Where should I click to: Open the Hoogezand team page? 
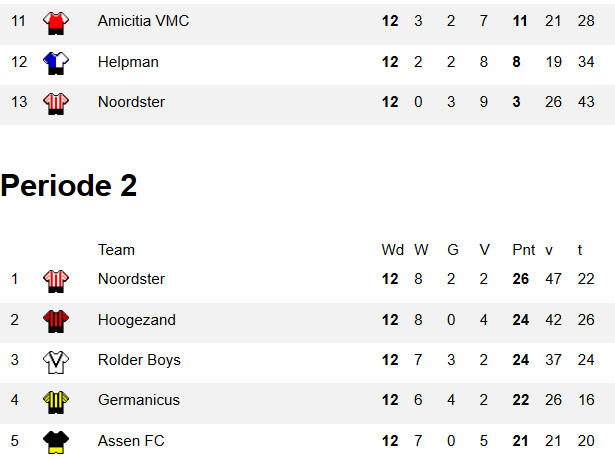pos(137,320)
